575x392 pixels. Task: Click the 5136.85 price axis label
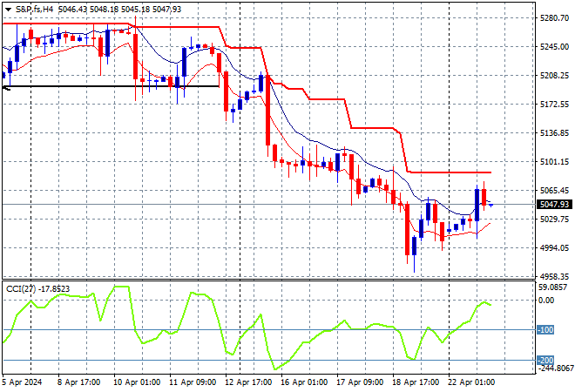pyautogui.click(x=554, y=132)
